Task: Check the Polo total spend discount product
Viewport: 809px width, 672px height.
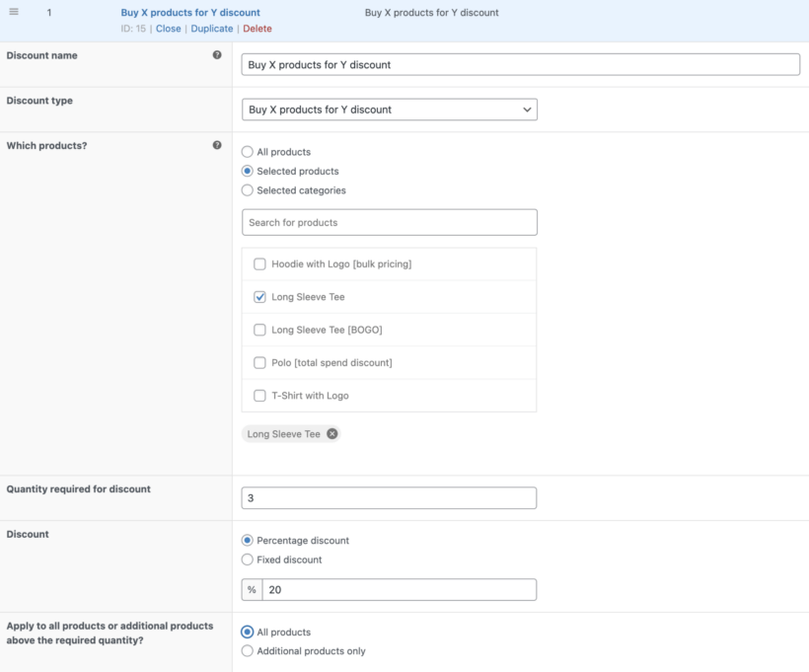Action: pyautogui.click(x=260, y=362)
